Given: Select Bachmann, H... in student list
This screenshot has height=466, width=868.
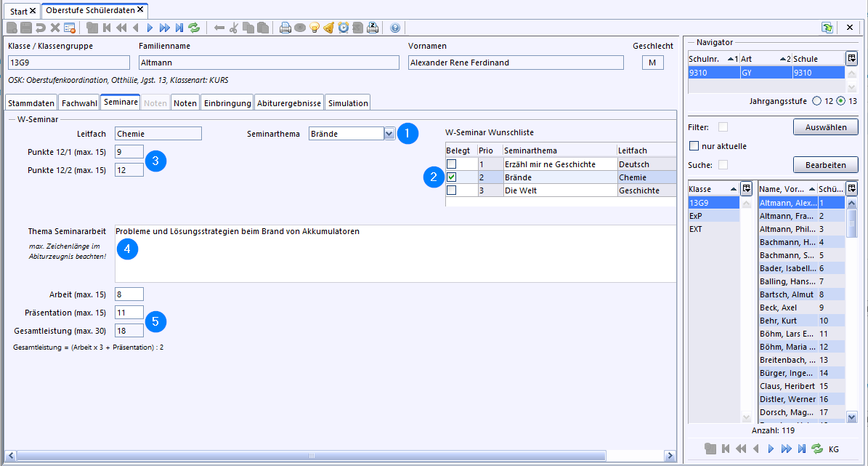Looking at the screenshot, I should 787,242.
